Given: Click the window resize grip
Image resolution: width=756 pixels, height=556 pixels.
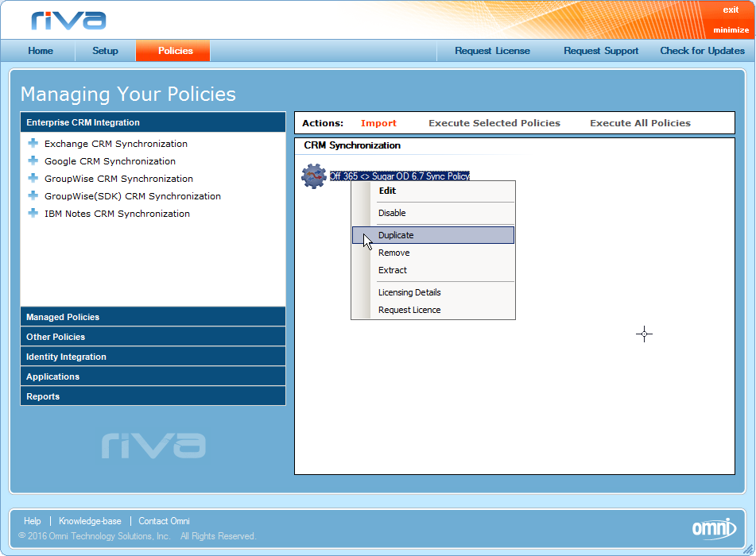Looking at the screenshot, I should coord(748,549).
